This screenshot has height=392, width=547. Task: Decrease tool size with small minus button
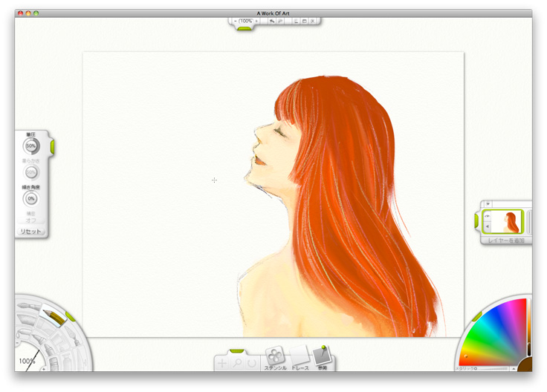(x=17, y=343)
